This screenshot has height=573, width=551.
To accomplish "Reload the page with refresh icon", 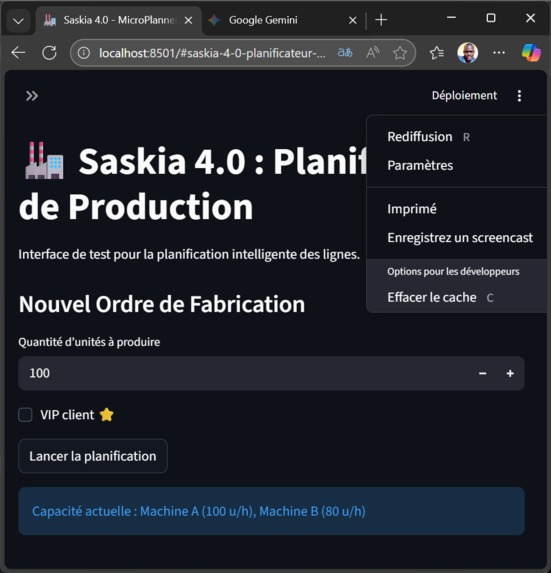I will coord(49,53).
